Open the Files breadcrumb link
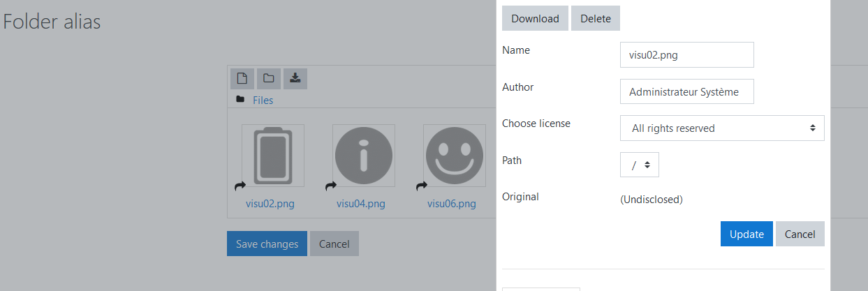The height and width of the screenshot is (291, 868). (x=263, y=100)
